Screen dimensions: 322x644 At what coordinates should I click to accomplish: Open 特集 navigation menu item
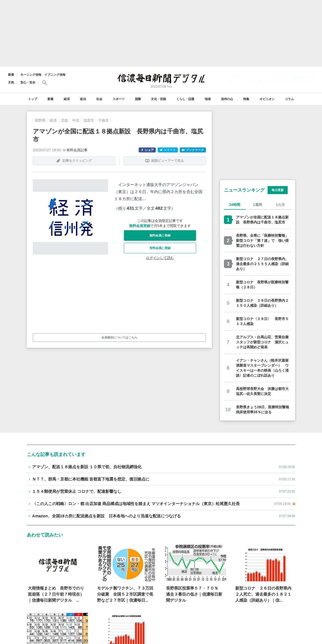click(x=246, y=99)
